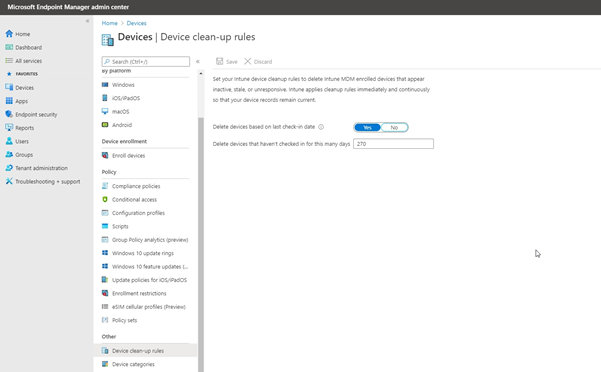This screenshot has height=372, width=601.
Task: Open the Reports icon in sidebar
Action: tap(9, 128)
